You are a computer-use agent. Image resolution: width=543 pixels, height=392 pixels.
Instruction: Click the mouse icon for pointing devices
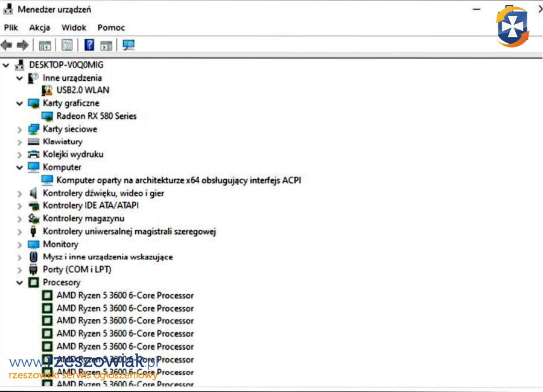(x=34, y=257)
